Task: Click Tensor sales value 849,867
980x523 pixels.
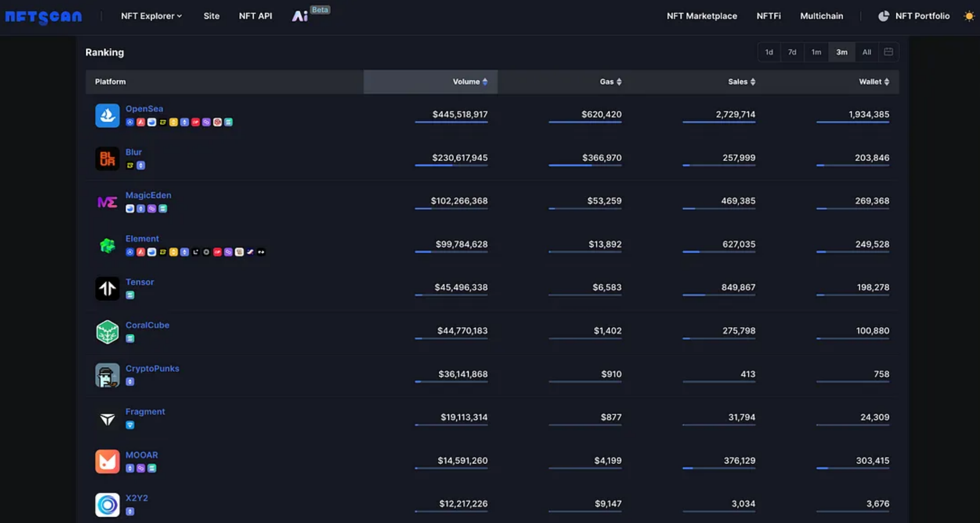Action: coord(738,288)
